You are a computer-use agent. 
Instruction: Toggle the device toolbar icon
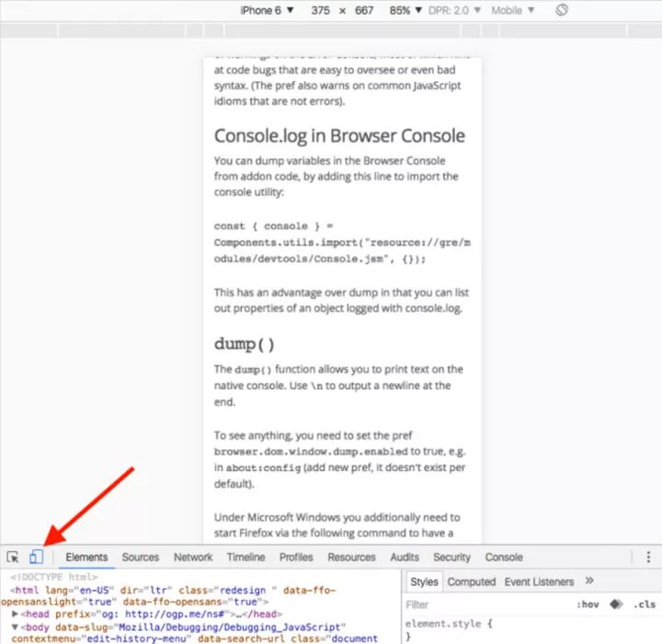click(36, 557)
